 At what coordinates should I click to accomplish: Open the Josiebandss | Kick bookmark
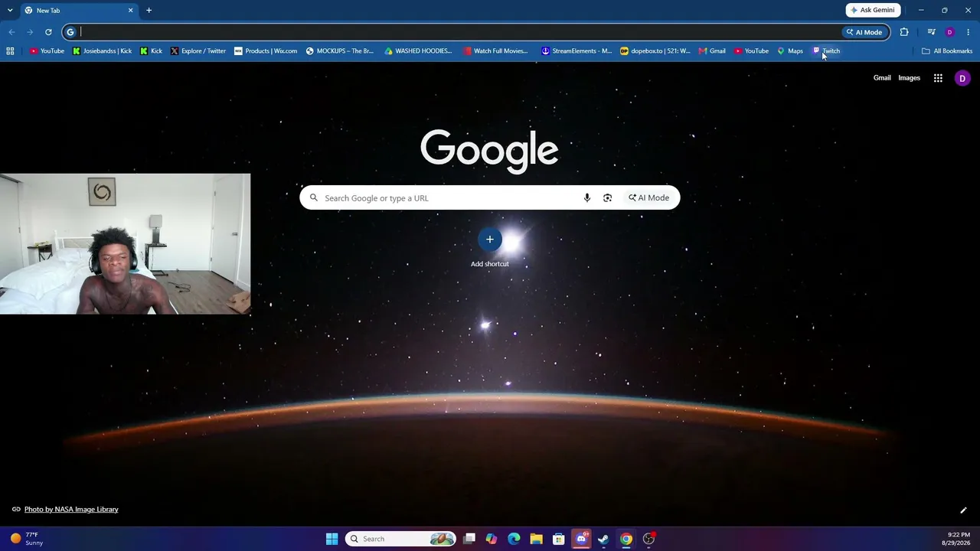102,51
